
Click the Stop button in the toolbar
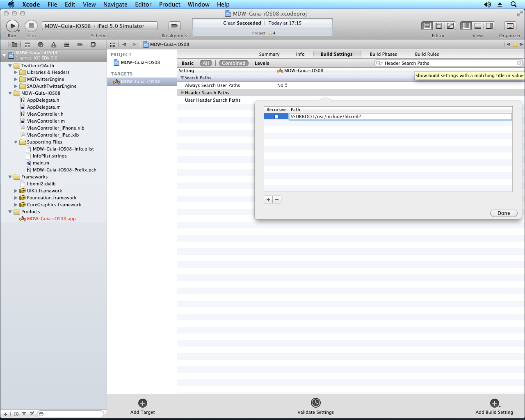[x=31, y=26]
